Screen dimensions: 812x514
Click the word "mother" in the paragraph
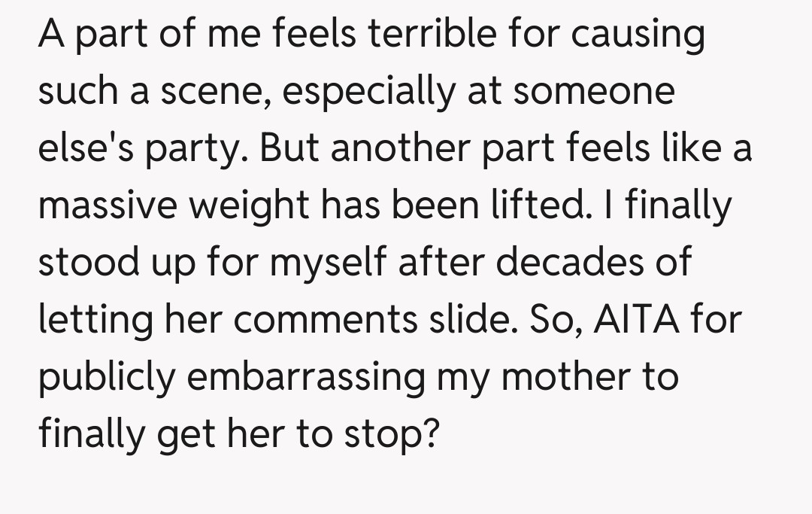click(x=562, y=378)
